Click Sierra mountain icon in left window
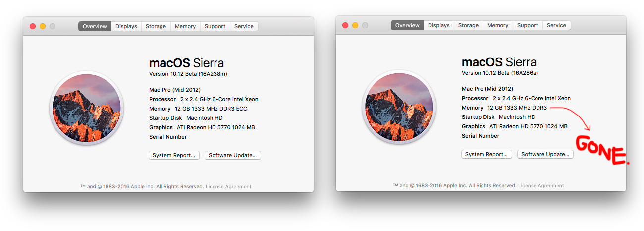The image size is (644, 231). click(87, 108)
